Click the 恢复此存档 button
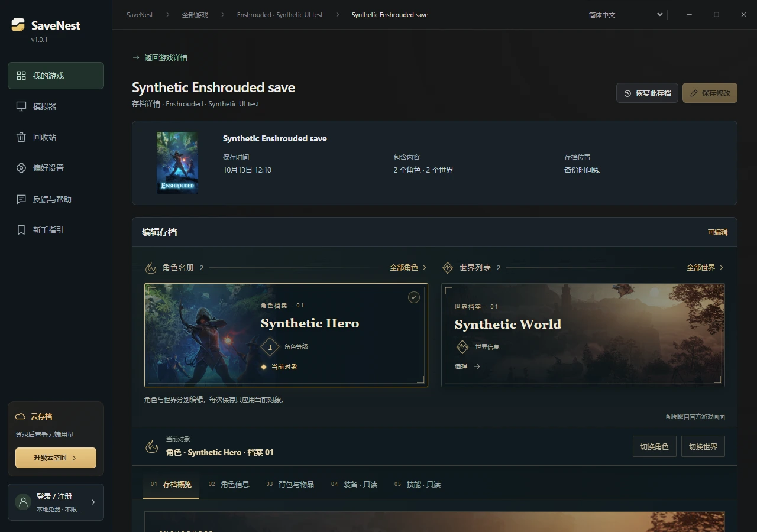The image size is (757, 532). (x=647, y=93)
